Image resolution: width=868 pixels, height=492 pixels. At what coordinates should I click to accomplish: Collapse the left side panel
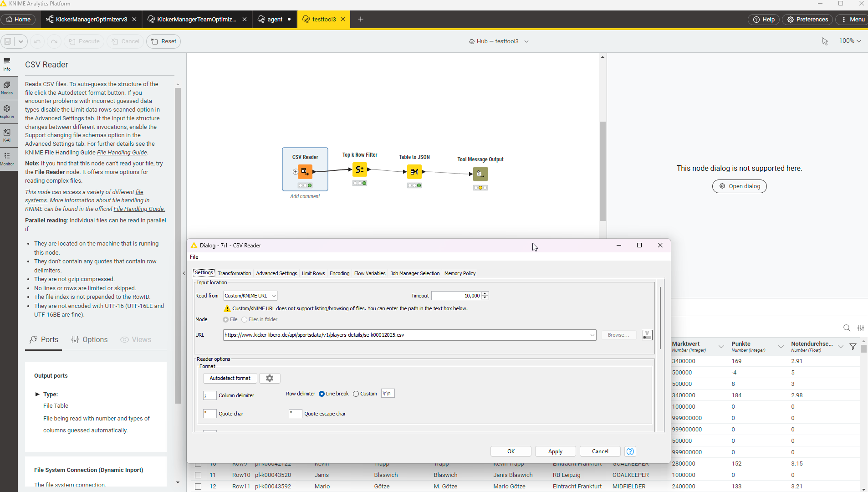tap(184, 273)
